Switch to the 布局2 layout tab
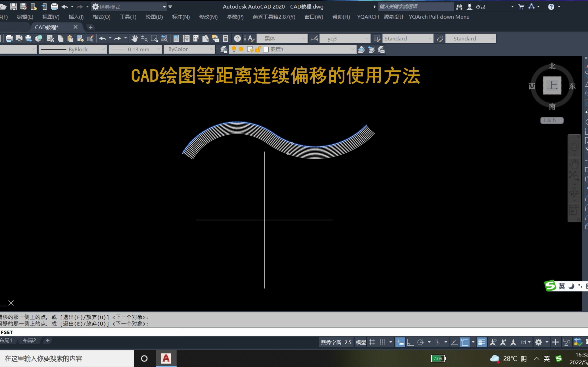Viewport: 588px width, 367px height. pyautogui.click(x=29, y=340)
